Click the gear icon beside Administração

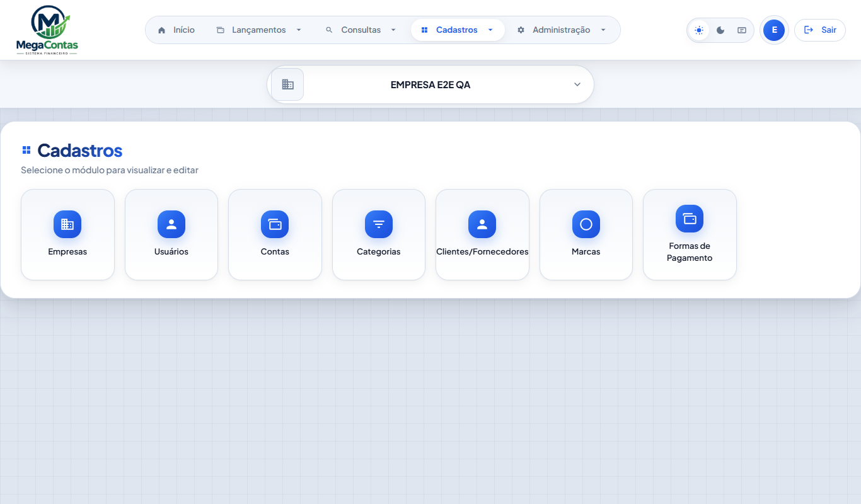click(x=521, y=30)
